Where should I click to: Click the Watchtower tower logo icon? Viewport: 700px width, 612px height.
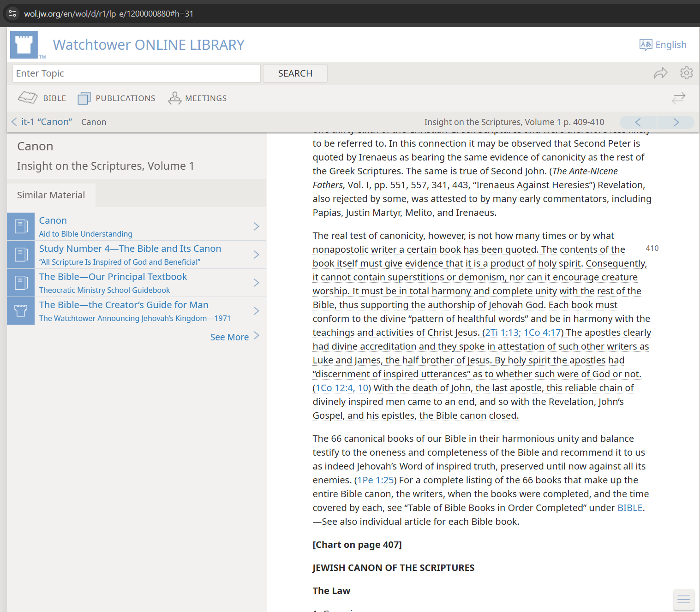pos(24,45)
